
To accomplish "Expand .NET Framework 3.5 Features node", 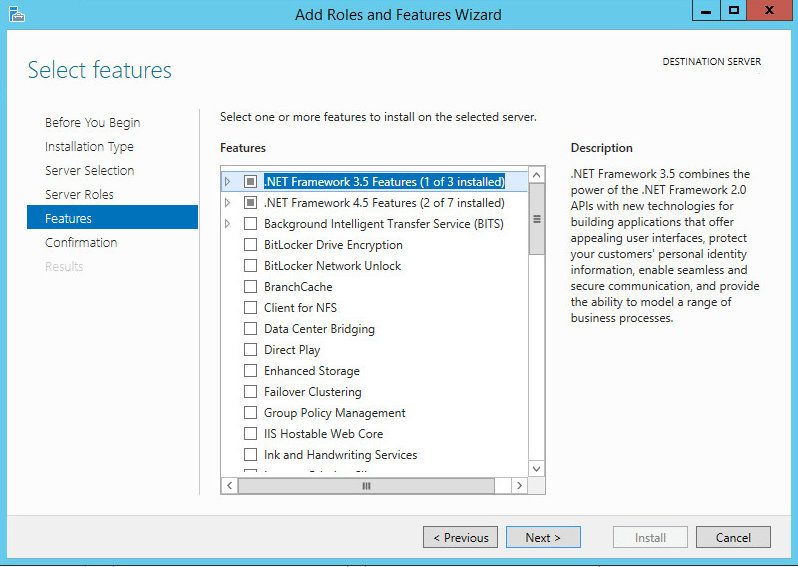I will (x=228, y=182).
